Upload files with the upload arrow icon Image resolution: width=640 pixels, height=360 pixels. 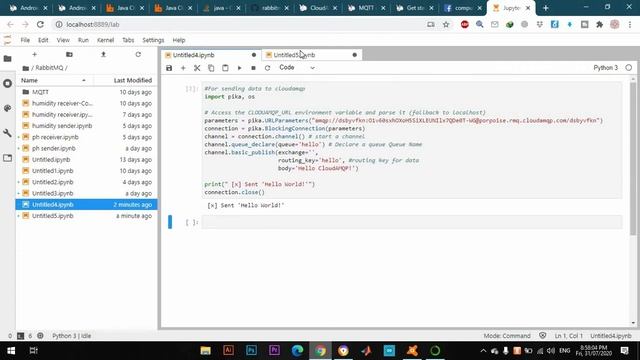103,54
